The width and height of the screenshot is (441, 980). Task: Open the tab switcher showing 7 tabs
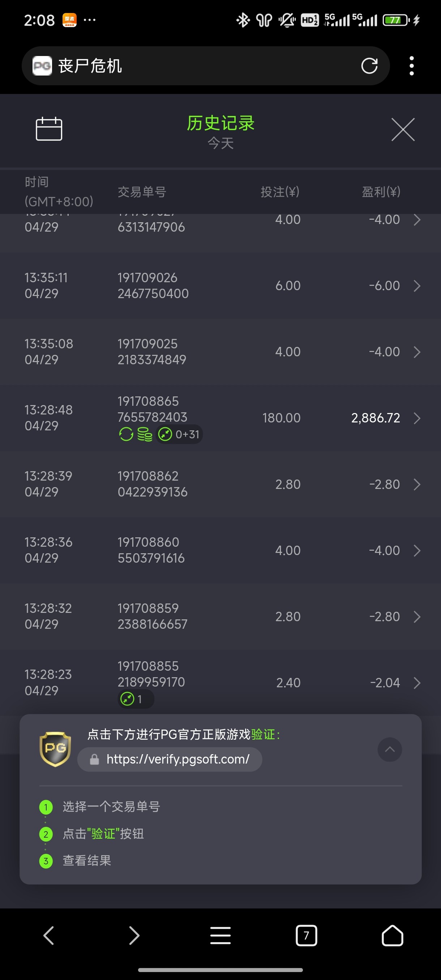pos(306,936)
